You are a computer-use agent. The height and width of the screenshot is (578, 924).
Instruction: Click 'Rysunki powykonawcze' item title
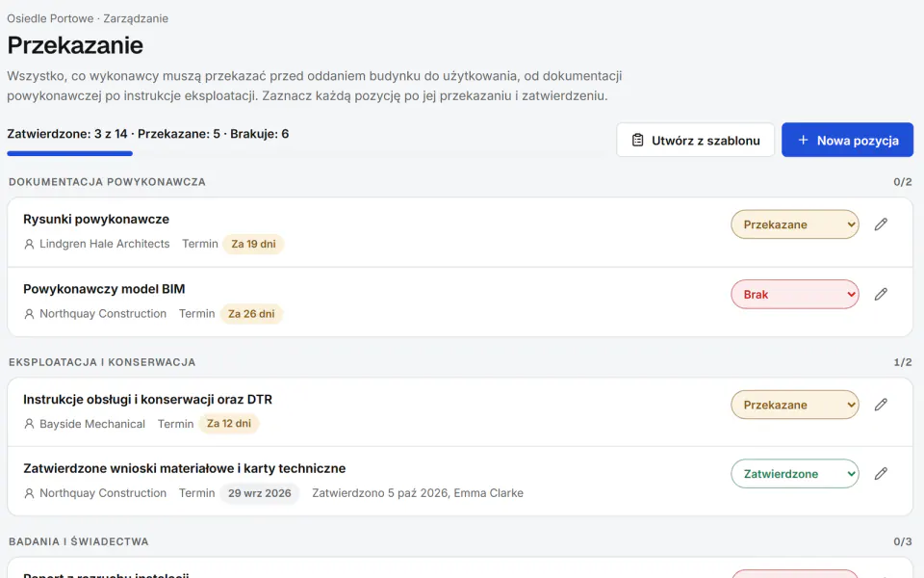click(96, 219)
